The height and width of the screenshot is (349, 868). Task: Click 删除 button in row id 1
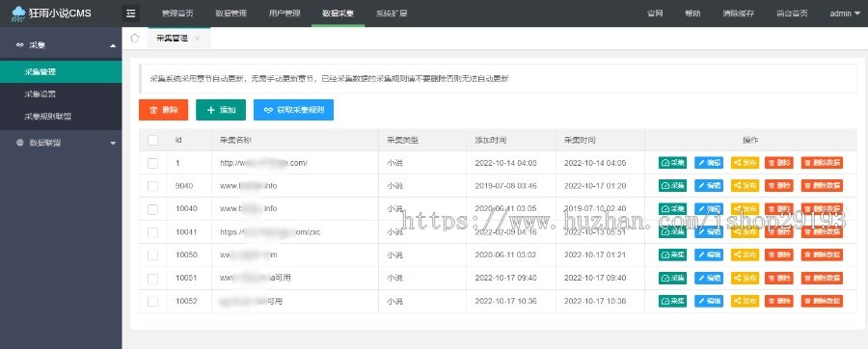point(779,163)
